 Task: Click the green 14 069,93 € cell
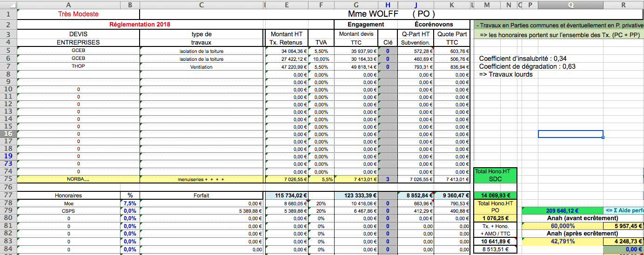496,196
